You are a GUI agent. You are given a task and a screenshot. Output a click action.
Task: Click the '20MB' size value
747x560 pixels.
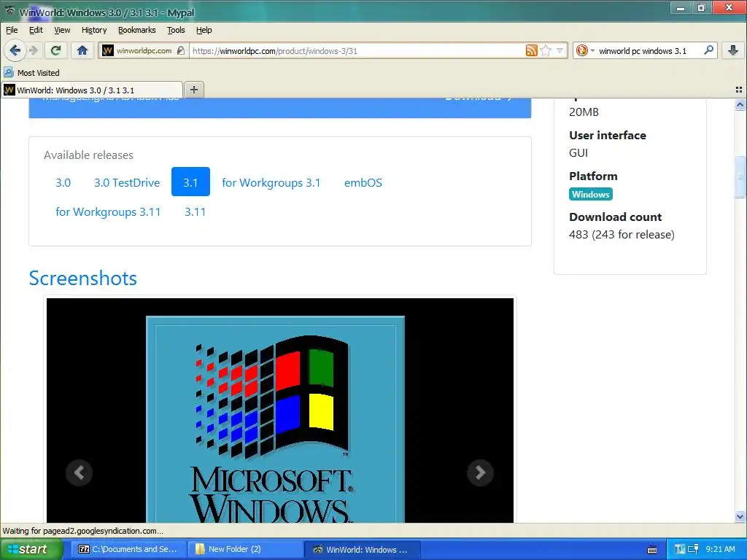click(584, 112)
